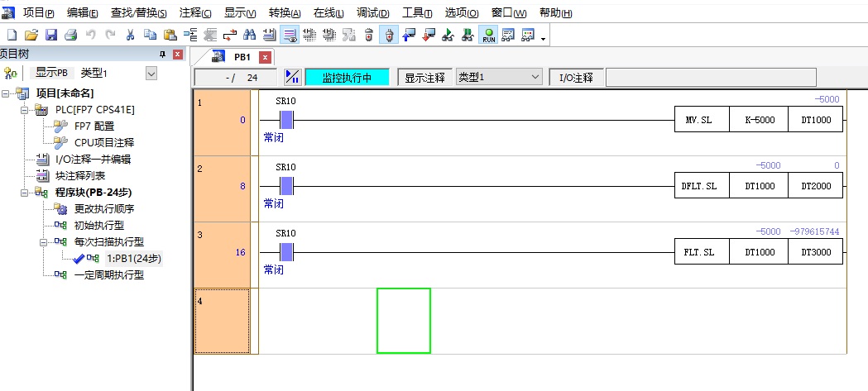868x391 pixels.
Task: Open a project with the folder icon
Action: 31,35
